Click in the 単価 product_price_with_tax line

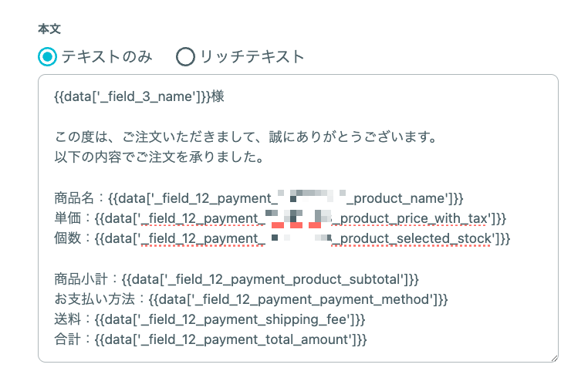tap(281, 218)
